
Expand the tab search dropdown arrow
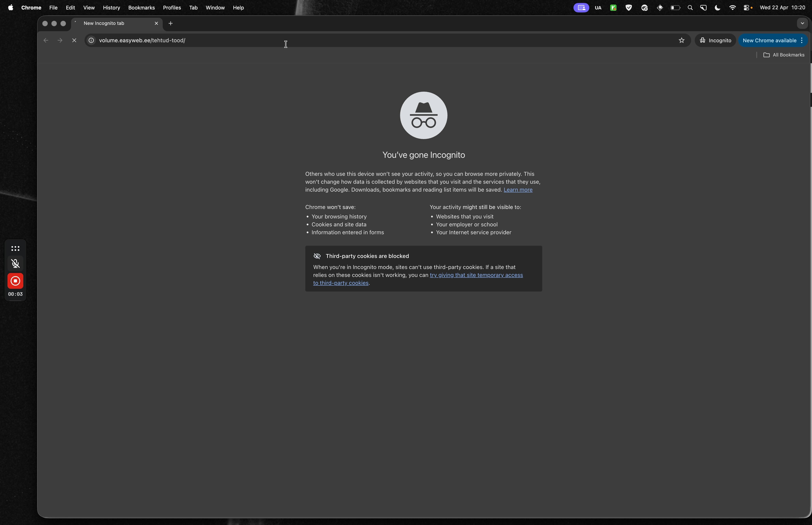tap(802, 23)
